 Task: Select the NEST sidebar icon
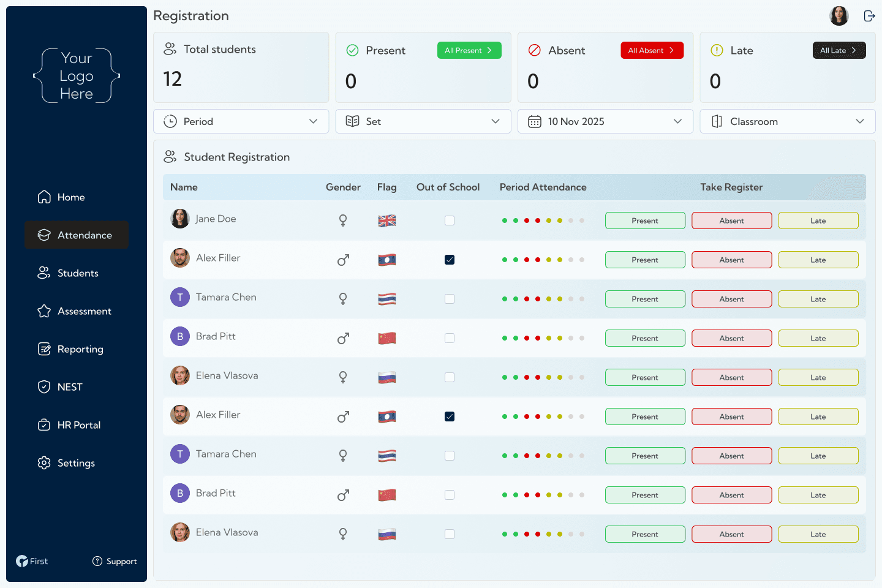[x=43, y=386]
